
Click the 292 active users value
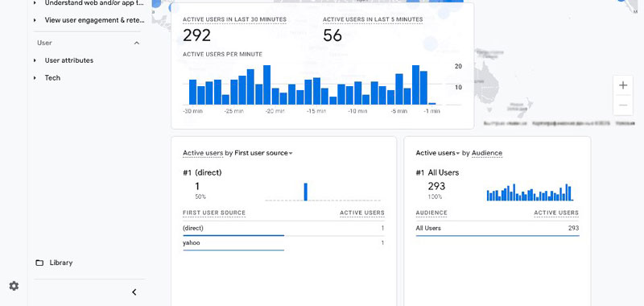[196, 35]
